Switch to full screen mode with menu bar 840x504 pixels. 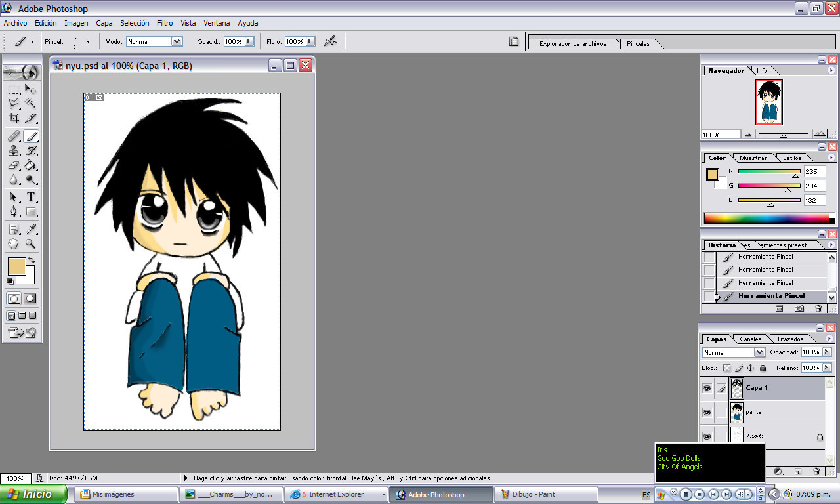(x=22, y=316)
